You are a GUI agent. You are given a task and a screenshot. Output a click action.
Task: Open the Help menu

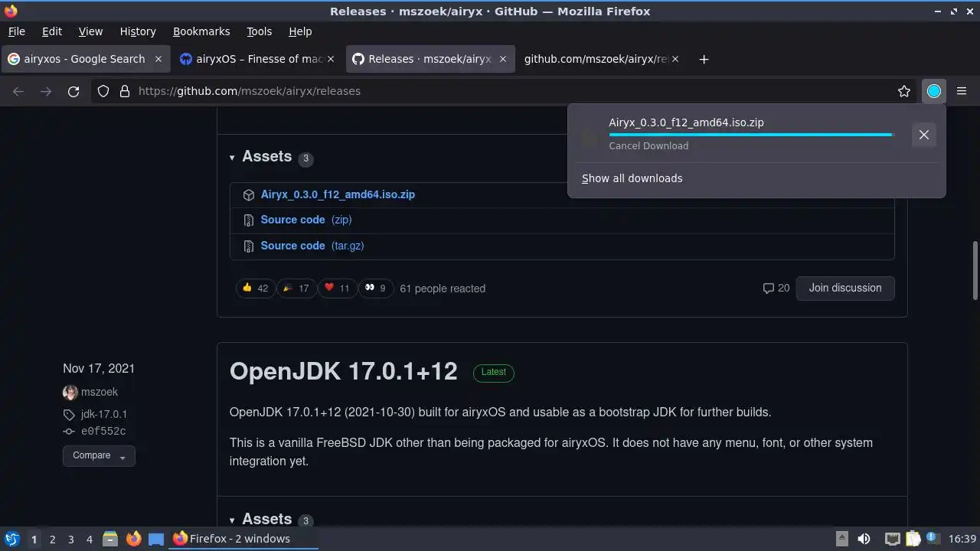(300, 31)
